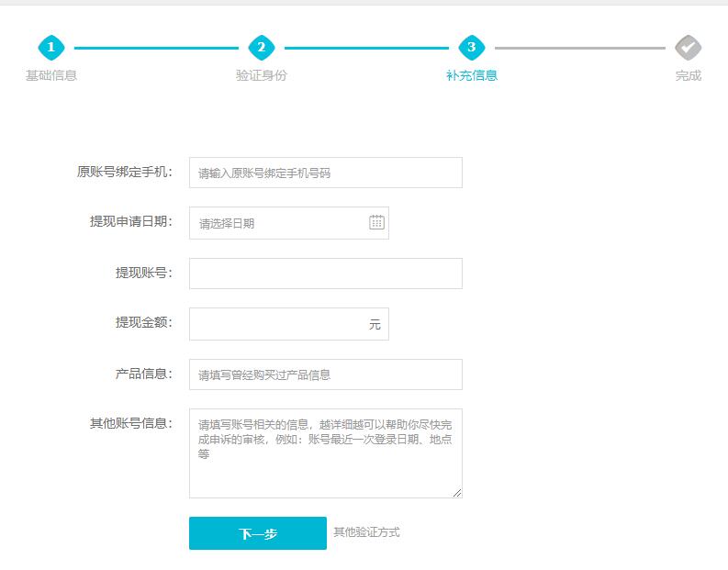Image resolution: width=728 pixels, height=570 pixels.
Task: Select the 补充信息 step label
Action: [472, 75]
